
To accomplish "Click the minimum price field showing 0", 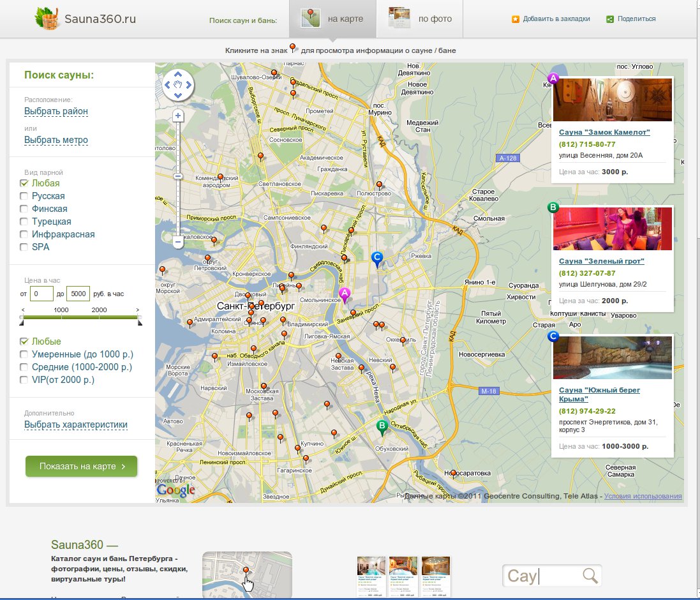I will pos(41,294).
